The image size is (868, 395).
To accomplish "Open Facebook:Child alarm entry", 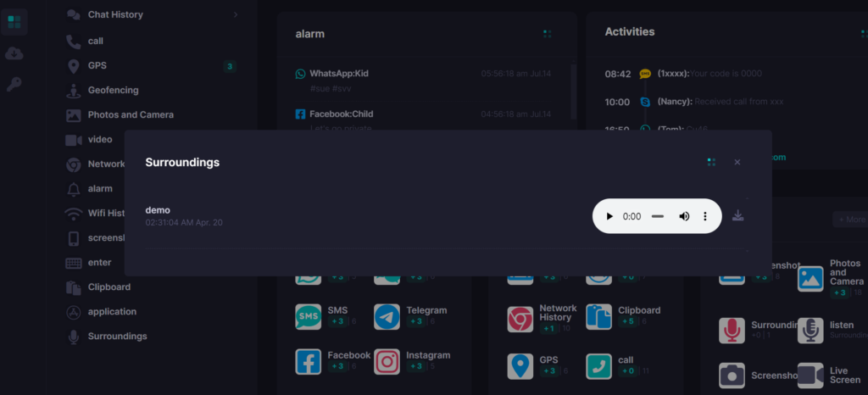I will point(423,120).
